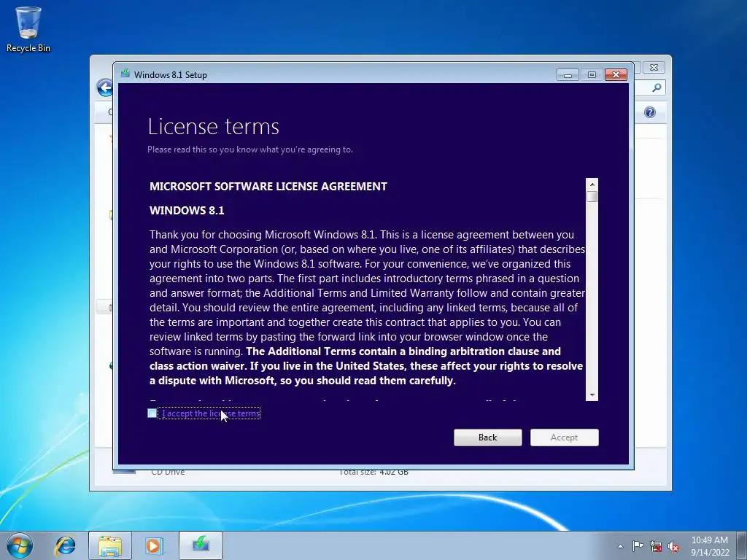Screen dimensions: 747x560
Task: Open Windows Explorer from taskbar
Action: coord(110,545)
